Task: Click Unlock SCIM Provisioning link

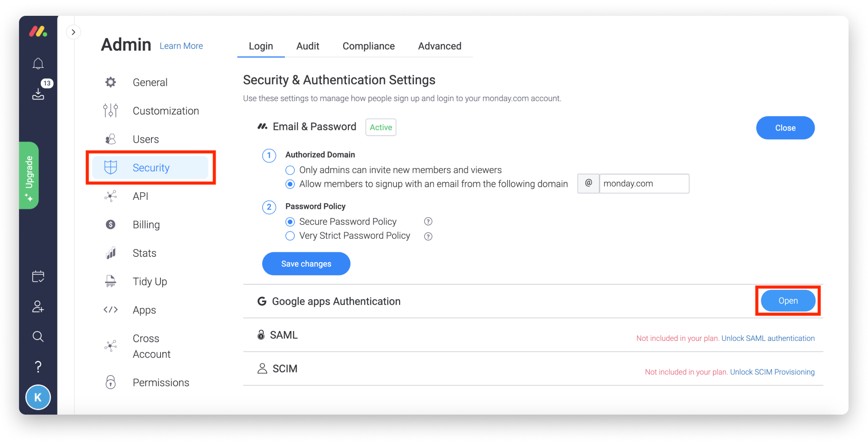Action: point(772,372)
